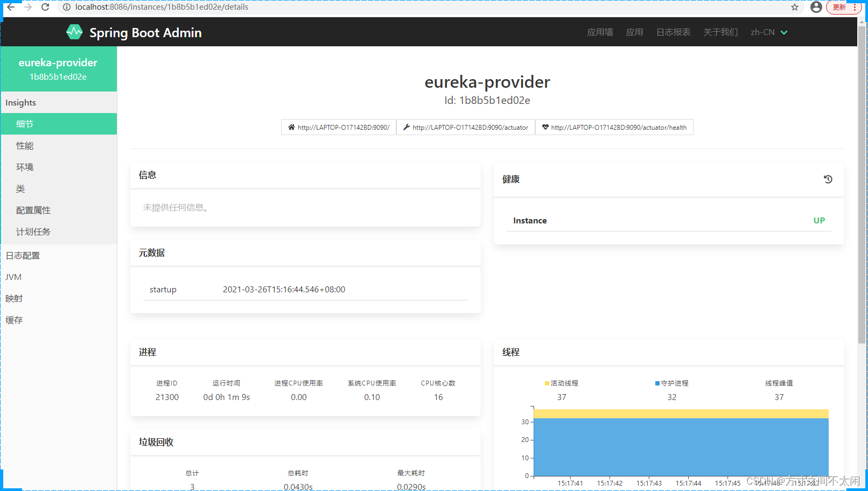Click the 系统CPU使用率 value 0.10
Image resolution: width=868 pixels, height=491 pixels.
(372, 397)
